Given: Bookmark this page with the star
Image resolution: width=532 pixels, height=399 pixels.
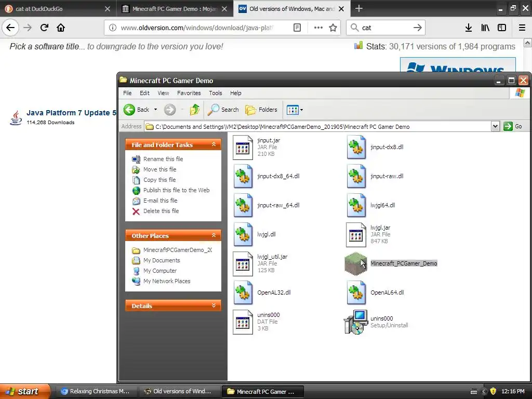Looking at the screenshot, I should [x=333, y=28].
